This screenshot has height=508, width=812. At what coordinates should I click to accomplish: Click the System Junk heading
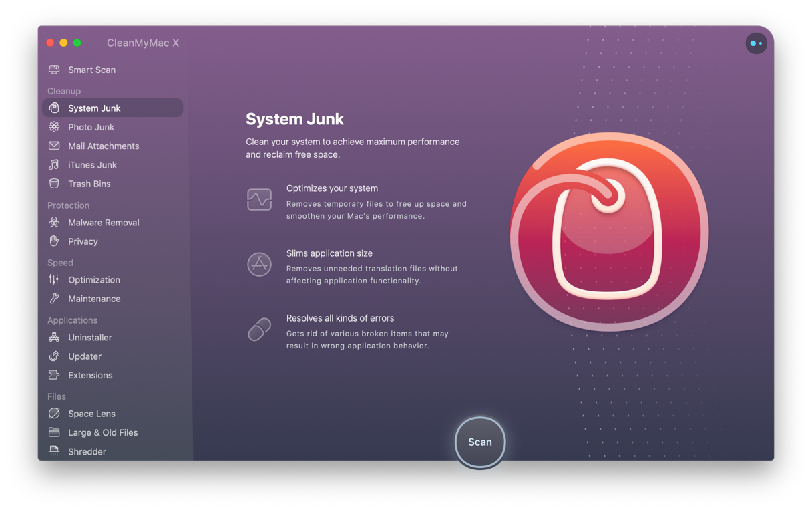[294, 119]
